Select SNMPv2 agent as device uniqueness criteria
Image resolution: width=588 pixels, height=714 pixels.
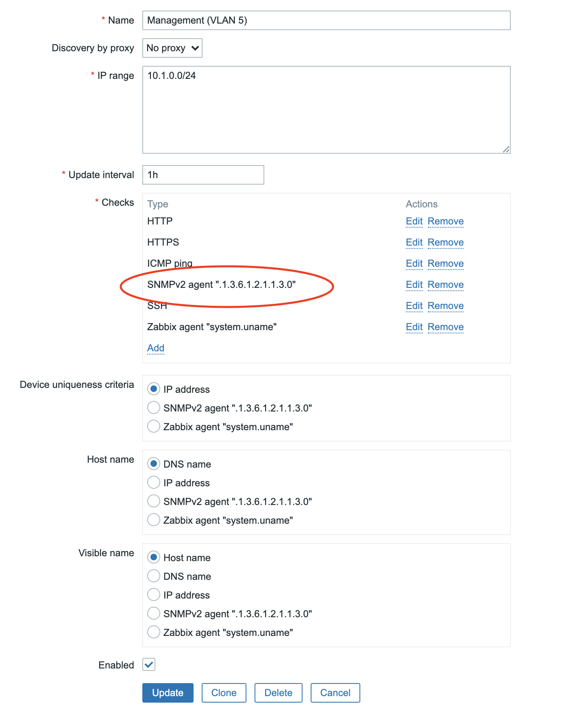tap(154, 407)
